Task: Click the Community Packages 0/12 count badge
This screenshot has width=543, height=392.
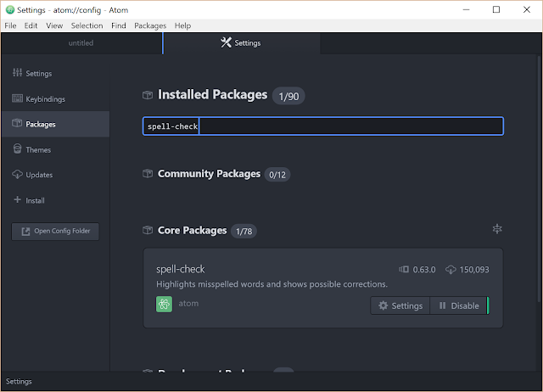Action: tap(277, 175)
